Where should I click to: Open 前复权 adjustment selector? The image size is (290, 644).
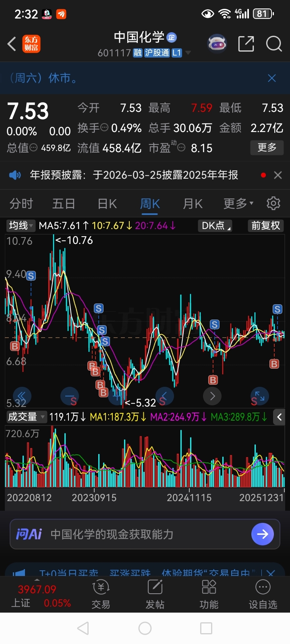[265, 225]
